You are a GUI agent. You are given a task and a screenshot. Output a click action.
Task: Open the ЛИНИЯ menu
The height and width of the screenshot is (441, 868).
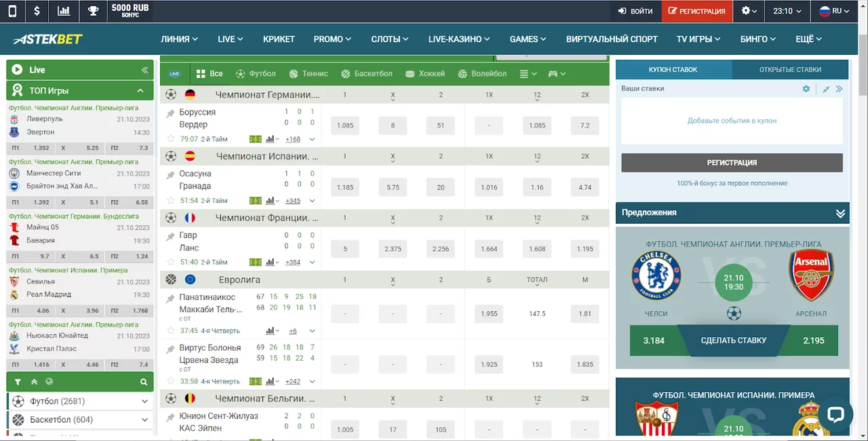click(x=179, y=39)
